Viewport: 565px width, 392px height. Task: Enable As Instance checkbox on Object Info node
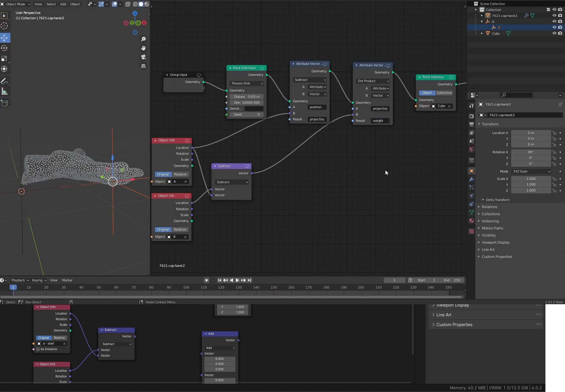38,349
